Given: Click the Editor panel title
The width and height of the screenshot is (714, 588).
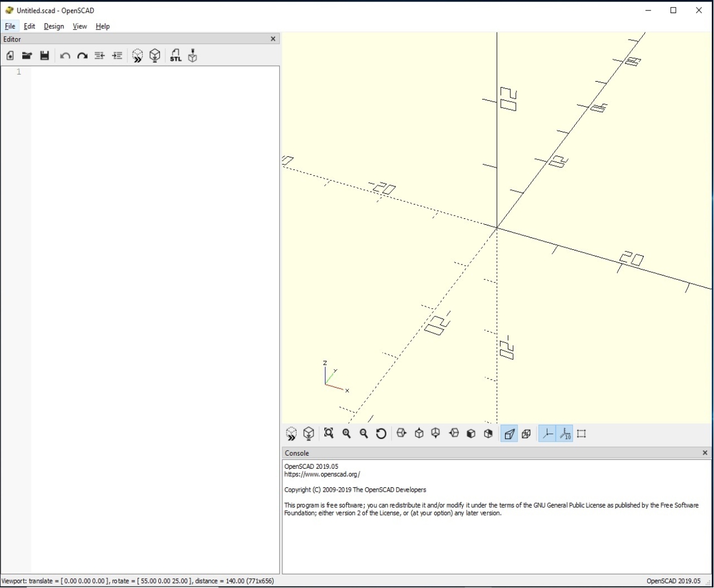Looking at the screenshot, I should click(x=12, y=39).
